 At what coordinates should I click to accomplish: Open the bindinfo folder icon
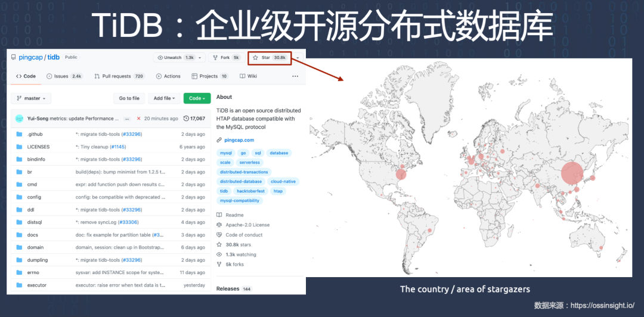click(19, 159)
